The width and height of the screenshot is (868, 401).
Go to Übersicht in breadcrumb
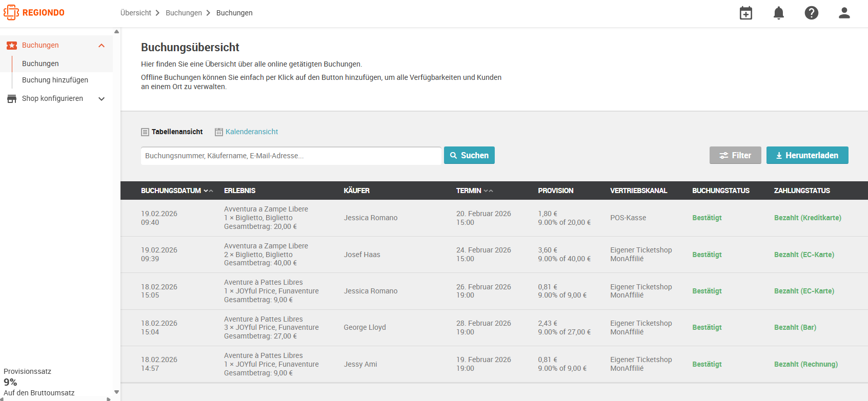click(x=136, y=13)
